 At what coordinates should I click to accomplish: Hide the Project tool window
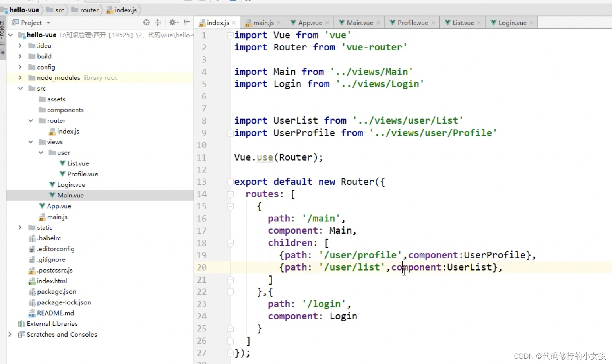click(186, 23)
